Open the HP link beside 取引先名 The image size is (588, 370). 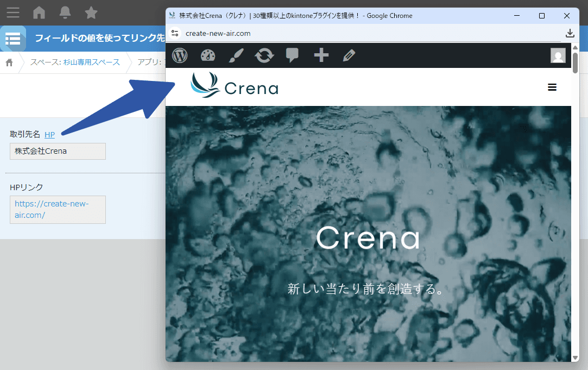click(49, 134)
